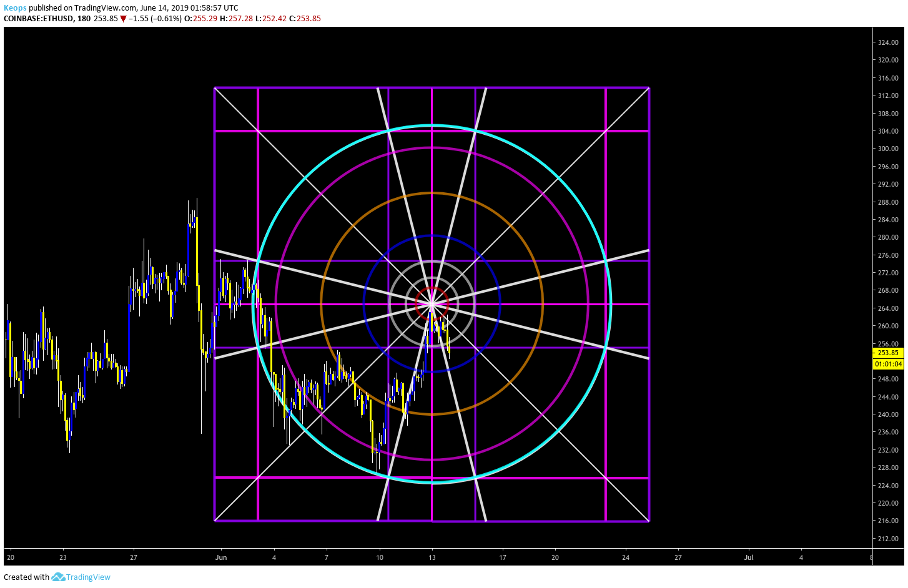This screenshot has height=588, width=908.
Task: Click the 23 date axis label
Action: 63,557
